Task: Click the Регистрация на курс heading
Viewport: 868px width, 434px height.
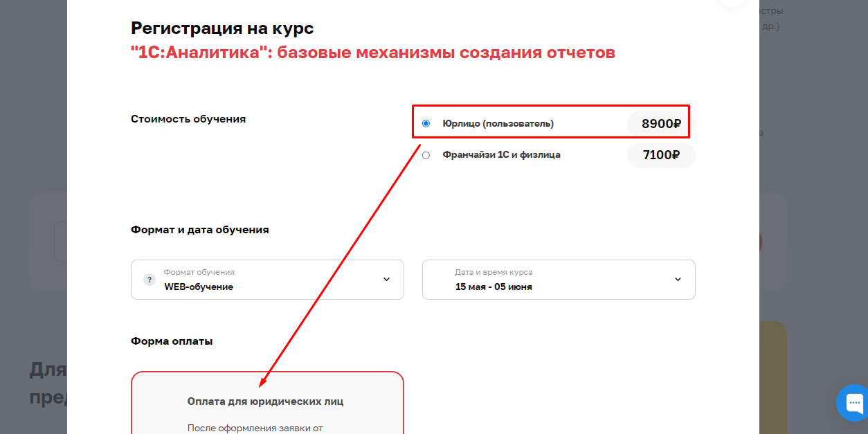Action: tap(221, 28)
